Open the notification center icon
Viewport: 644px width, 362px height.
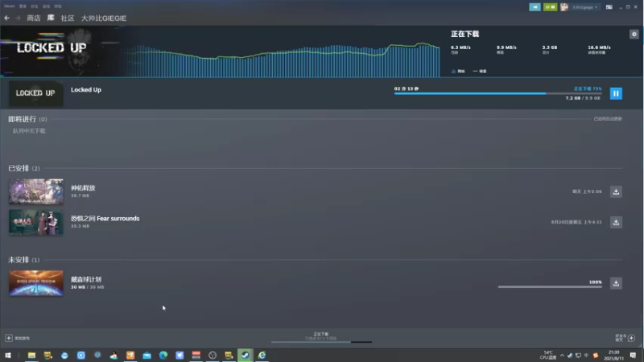(x=633, y=355)
